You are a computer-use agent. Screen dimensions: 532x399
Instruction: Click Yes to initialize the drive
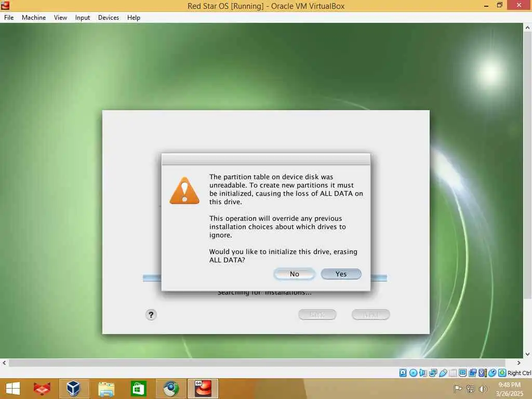click(x=341, y=274)
